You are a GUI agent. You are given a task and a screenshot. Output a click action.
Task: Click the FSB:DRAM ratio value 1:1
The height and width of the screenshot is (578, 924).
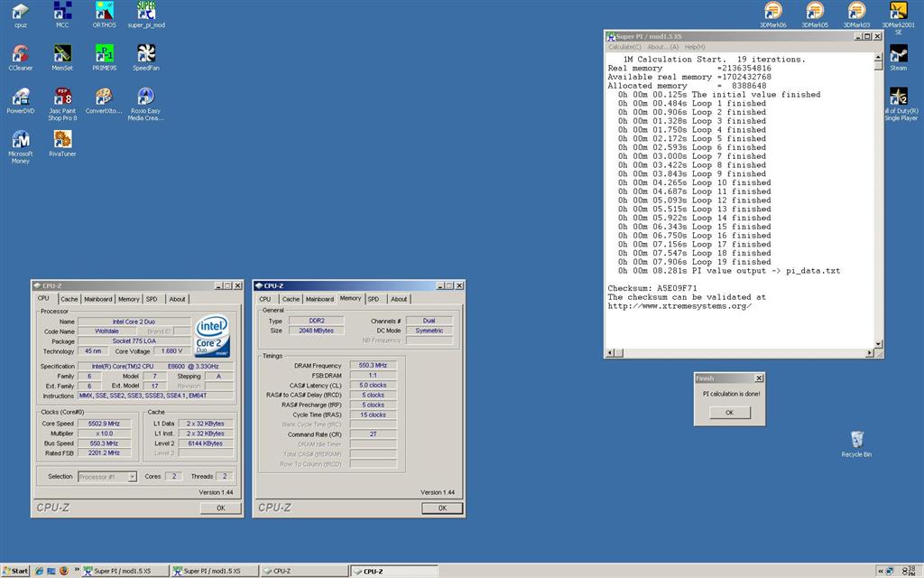pos(373,375)
